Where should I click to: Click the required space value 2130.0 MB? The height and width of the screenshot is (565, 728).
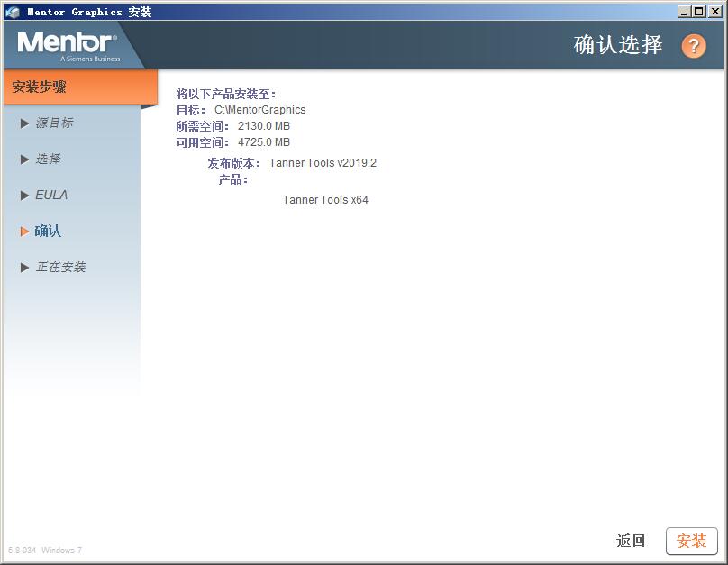click(x=264, y=126)
